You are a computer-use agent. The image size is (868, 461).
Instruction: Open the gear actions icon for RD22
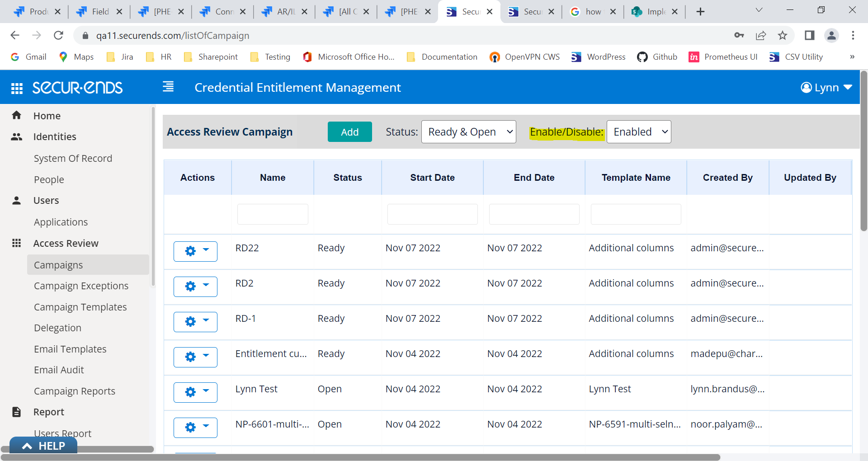coord(190,251)
